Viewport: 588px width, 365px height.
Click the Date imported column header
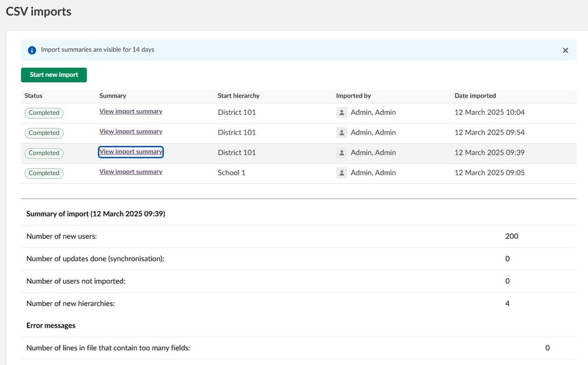(x=475, y=96)
